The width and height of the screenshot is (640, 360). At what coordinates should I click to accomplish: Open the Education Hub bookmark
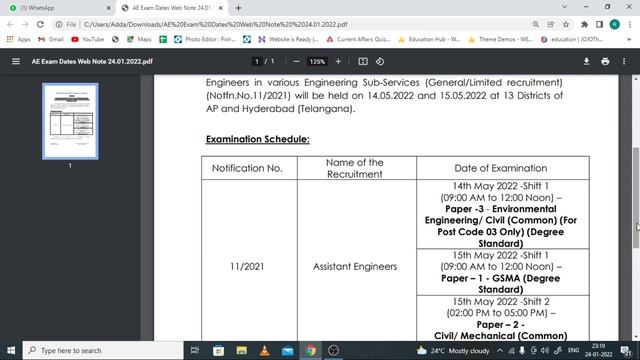click(429, 39)
